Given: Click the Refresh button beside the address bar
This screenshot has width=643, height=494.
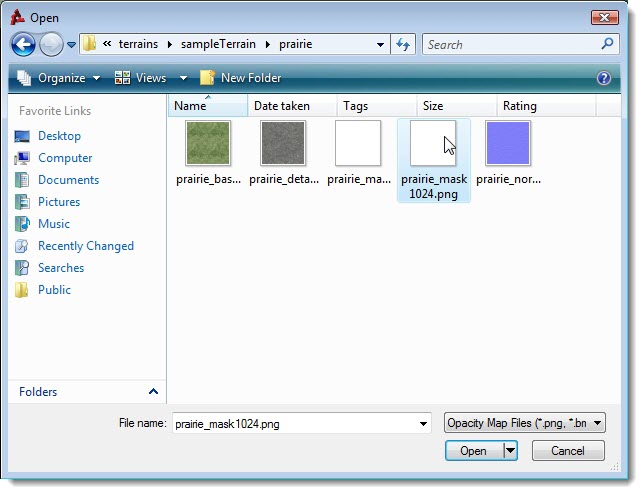Looking at the screenshot, I should tap(403, 44).
